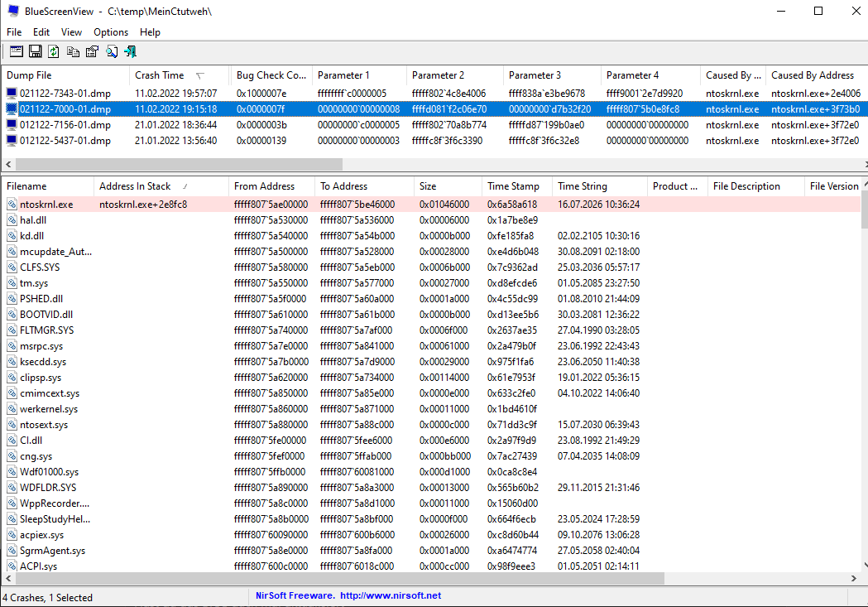Viewport: 868px width, 607px height.
Task: Sort lower pane by File Description header
Action: [x=755, y=186]
